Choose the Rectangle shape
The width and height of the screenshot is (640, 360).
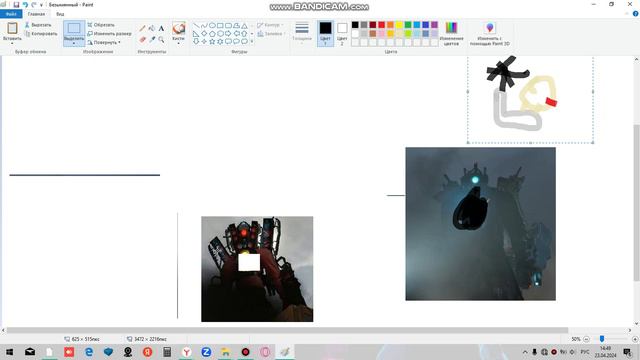(220, 25)
